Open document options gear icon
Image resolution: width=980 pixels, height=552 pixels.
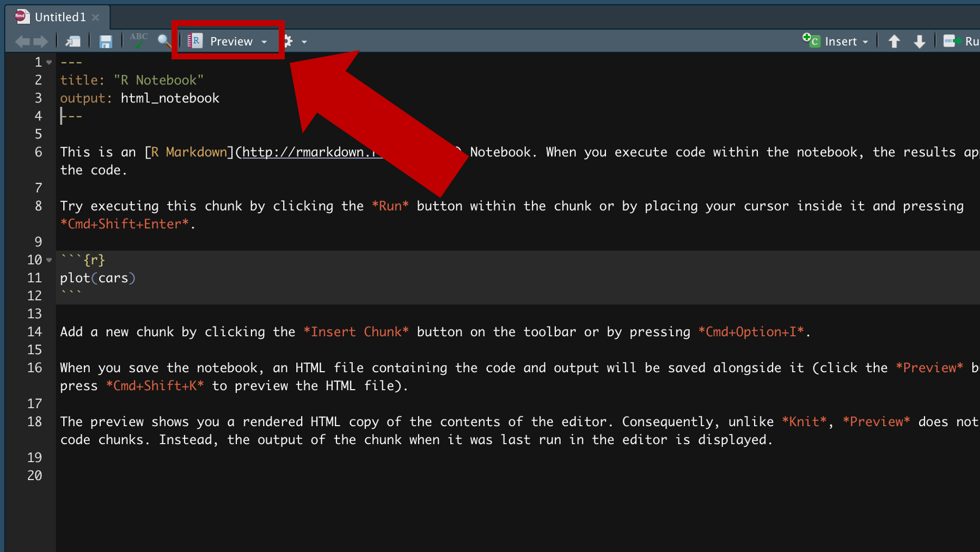pyautogui.click(x=288, y=41)
